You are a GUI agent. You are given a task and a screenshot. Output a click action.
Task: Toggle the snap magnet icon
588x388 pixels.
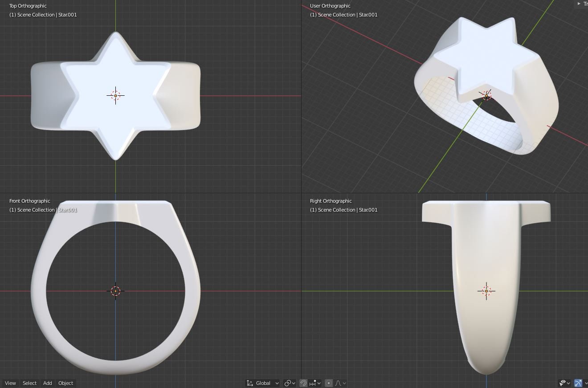pyautogui.click(x=303, y=383)
